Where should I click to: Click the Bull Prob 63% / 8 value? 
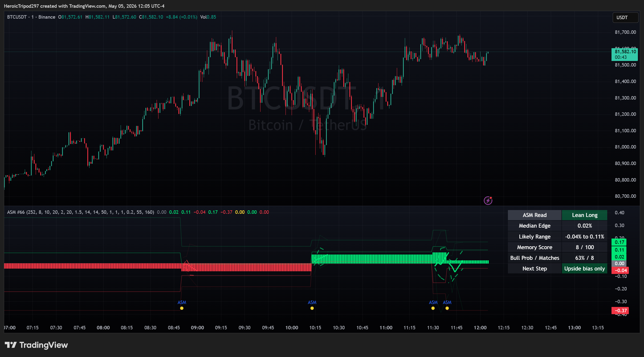point(585,258)
